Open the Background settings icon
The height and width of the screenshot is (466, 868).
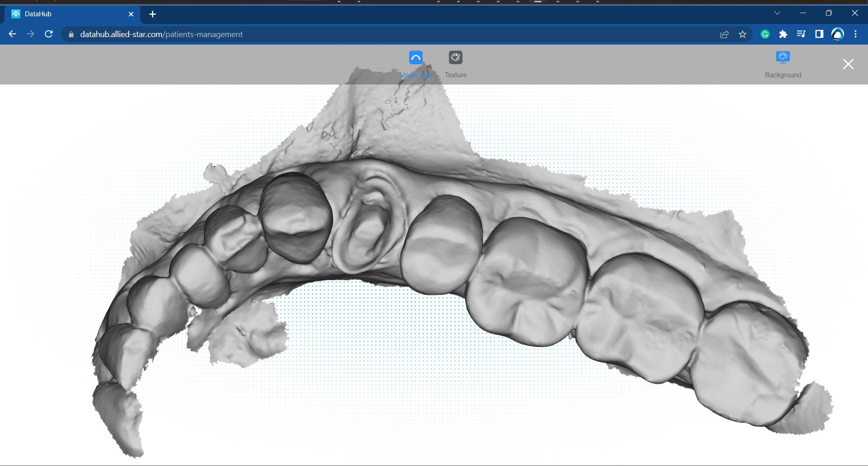tap(783, 57)
